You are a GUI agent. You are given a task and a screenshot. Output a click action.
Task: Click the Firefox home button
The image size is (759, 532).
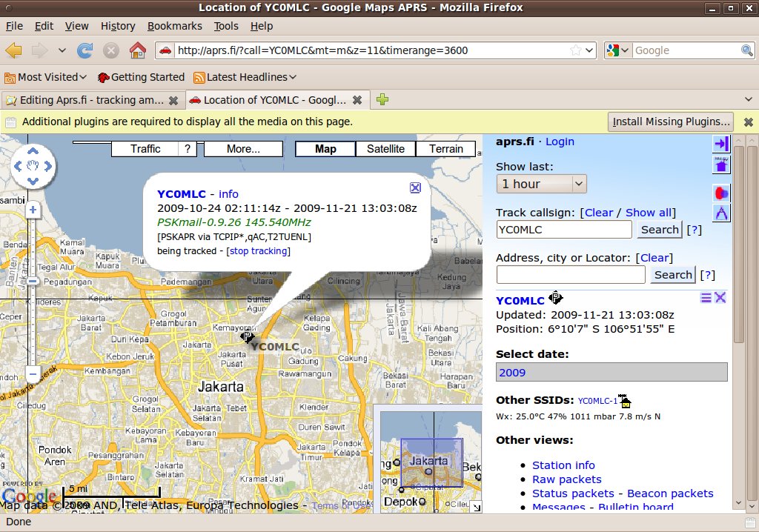click(137, 50)
